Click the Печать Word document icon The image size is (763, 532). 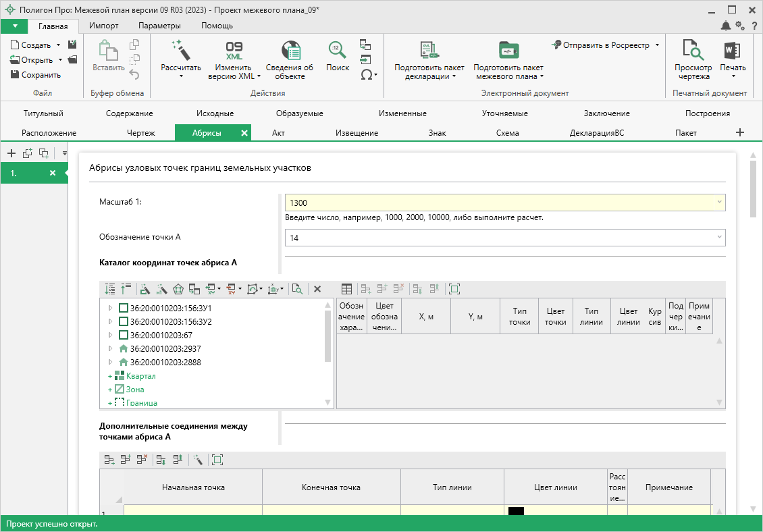(x=733, y=50)
